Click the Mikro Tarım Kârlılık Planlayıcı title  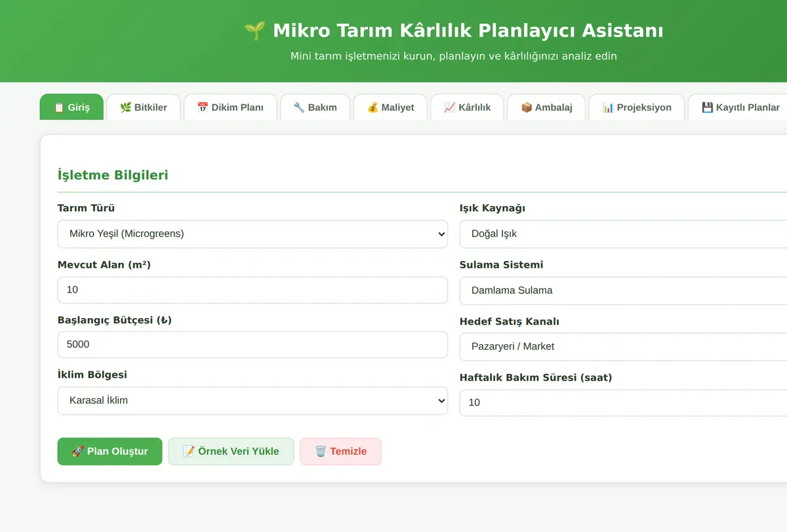[468, 30]
